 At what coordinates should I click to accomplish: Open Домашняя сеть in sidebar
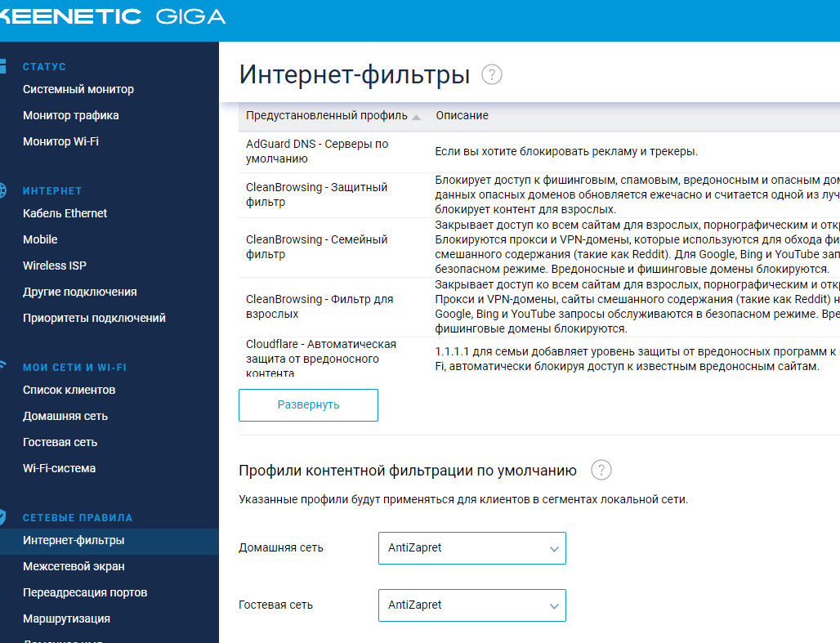pos(65,417)
